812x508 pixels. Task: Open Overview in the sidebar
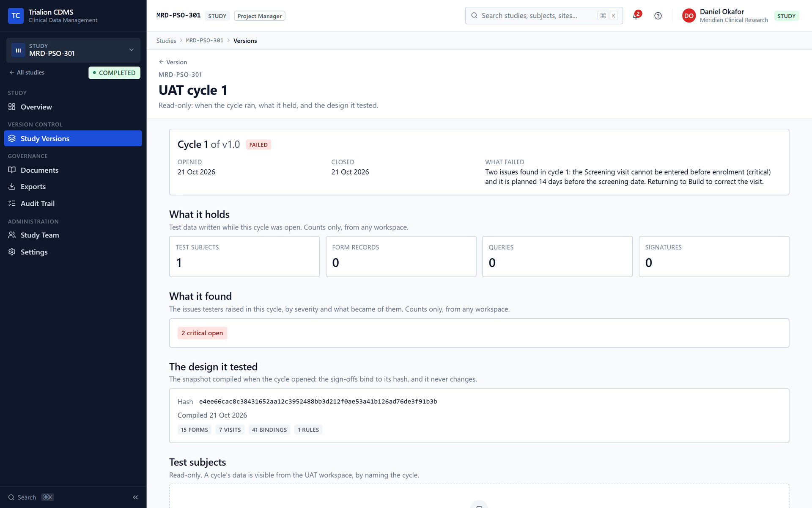tap(73, 107)
